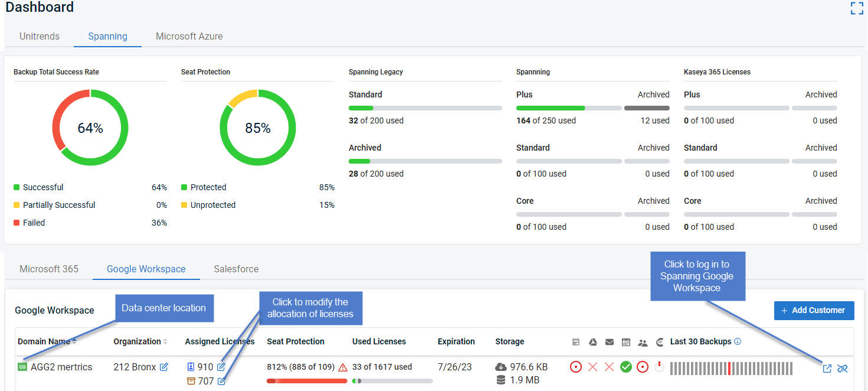868x391 pixels.
Task: Click the seat protection warning triangle
Action: [x=343, y=367]
